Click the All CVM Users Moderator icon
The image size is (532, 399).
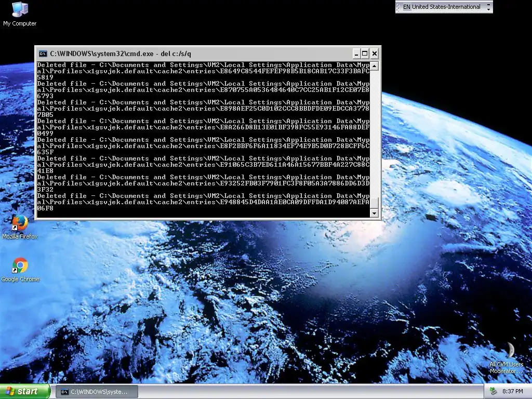coord(506,357)
